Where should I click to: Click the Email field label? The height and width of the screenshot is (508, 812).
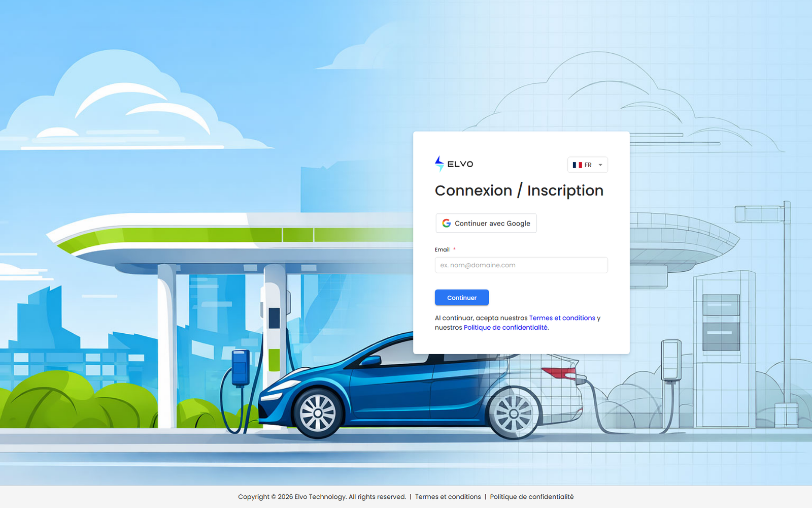[442, 249]
